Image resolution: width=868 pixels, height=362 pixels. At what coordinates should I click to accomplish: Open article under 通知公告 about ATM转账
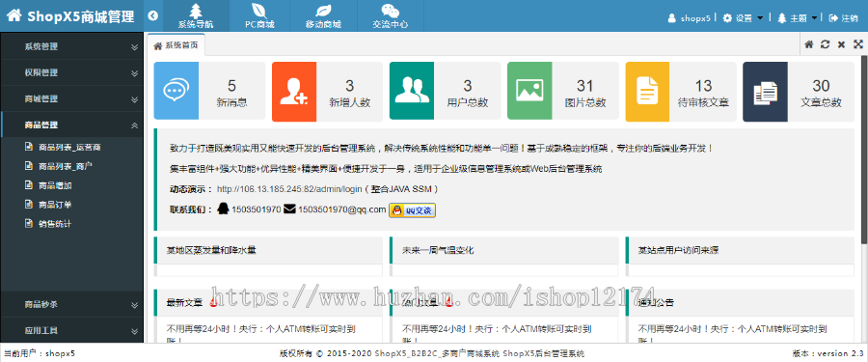pos(732,333)
